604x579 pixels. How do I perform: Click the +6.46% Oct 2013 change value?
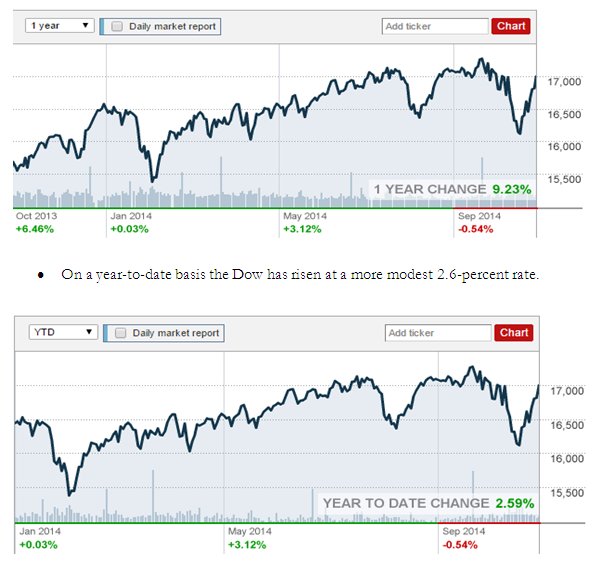[34, 229]
